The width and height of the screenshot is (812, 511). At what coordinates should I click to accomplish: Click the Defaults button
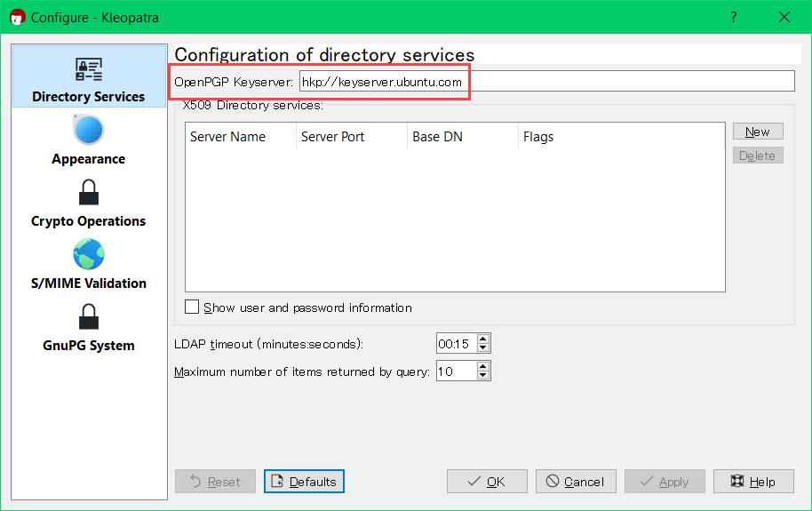pyautogui.click(x=304, y=482)
